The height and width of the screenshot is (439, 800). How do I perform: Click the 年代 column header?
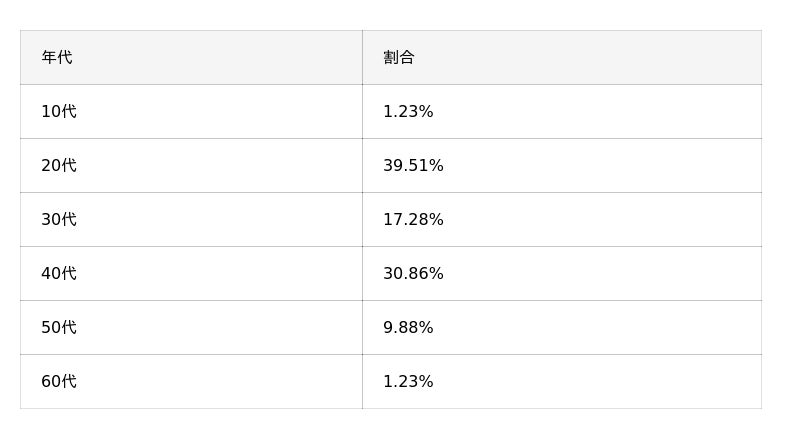tap(57, 58)
